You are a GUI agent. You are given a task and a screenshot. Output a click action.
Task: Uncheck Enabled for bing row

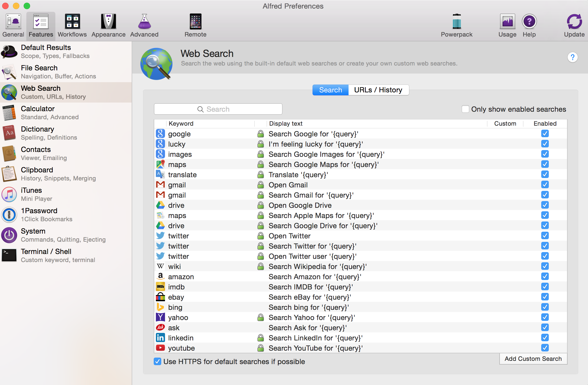tap(545, 307)
